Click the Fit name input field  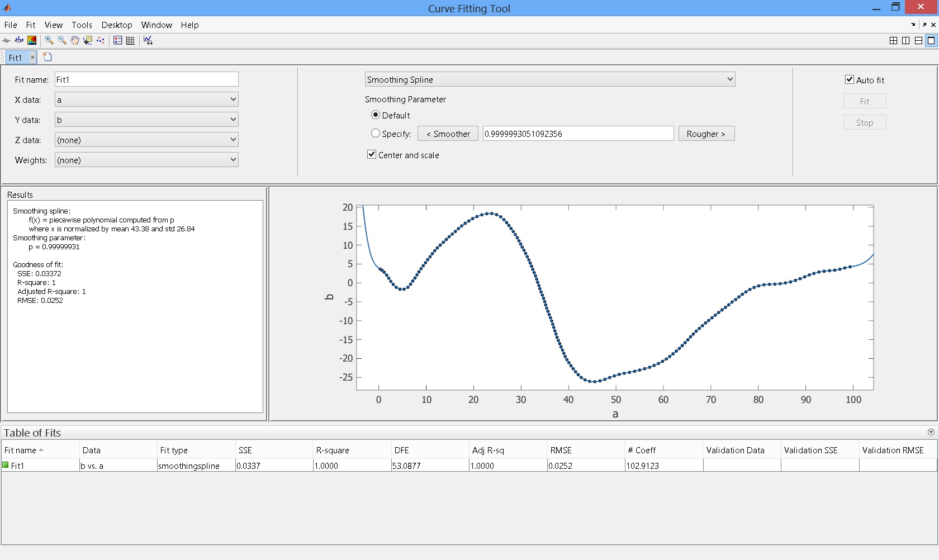pyautogui.click(x=146, y=80)
